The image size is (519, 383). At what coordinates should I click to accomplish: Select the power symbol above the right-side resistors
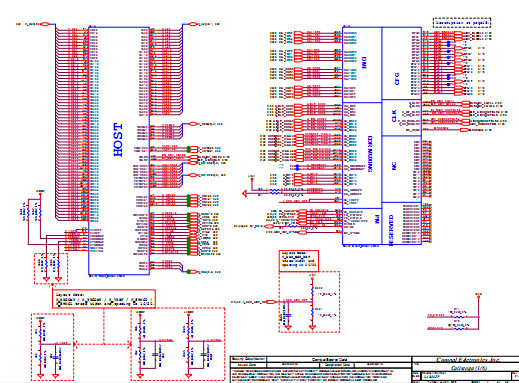479,295
